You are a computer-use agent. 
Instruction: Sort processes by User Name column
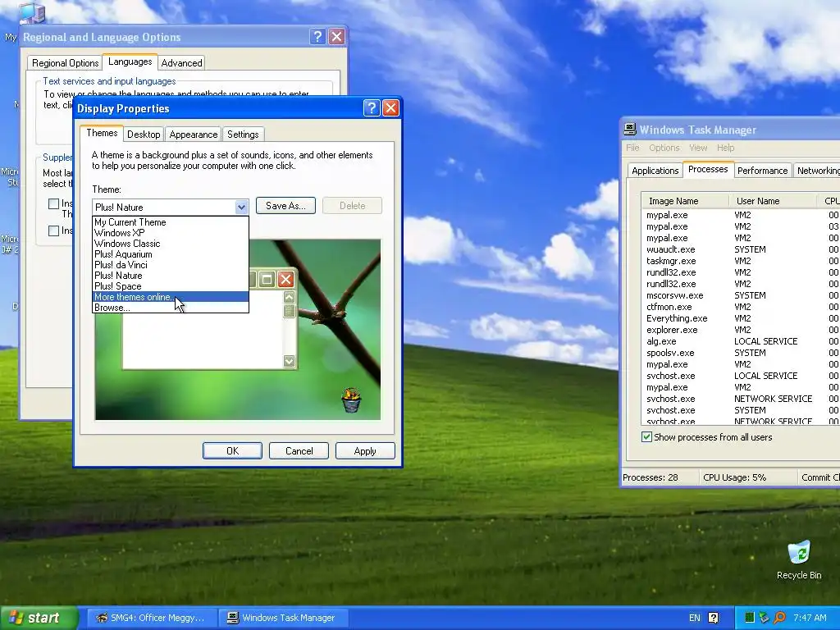(x=773, y=201)
